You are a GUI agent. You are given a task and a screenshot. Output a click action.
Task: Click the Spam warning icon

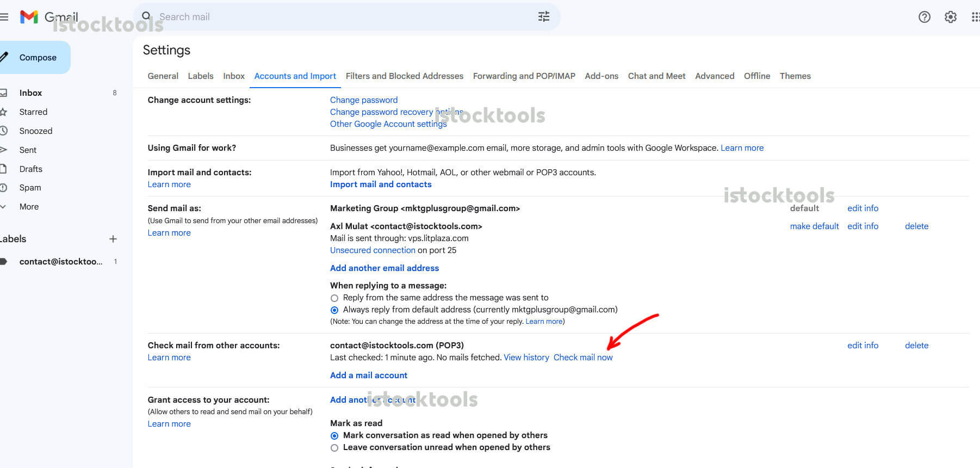(x=3, y=188)
